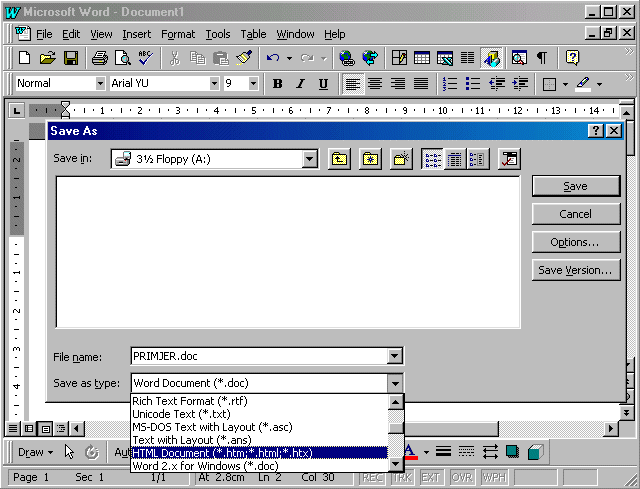Apply bulleted list formatting
The width and height of the screenshot is (640, 489).
(x=473, y=84)
